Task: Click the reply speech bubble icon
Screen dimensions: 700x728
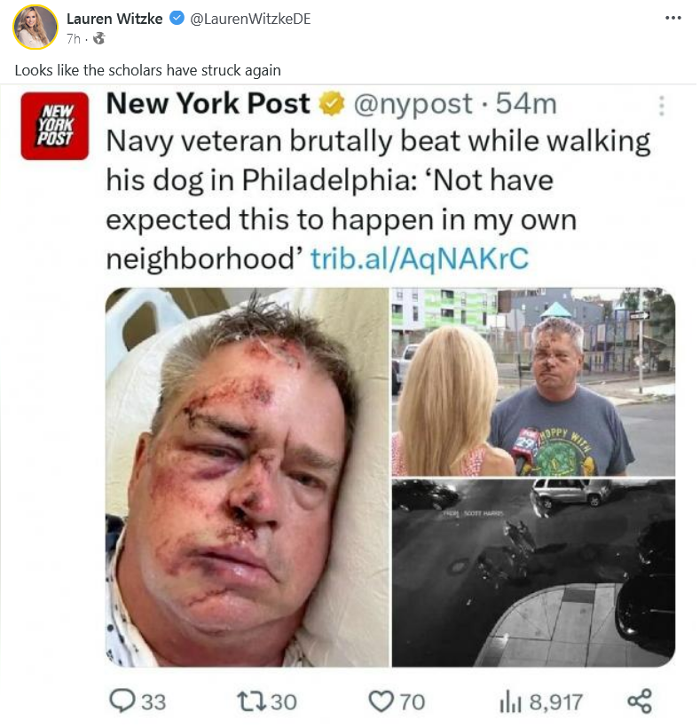Action: pyautogui.click(x=122, y=700)
